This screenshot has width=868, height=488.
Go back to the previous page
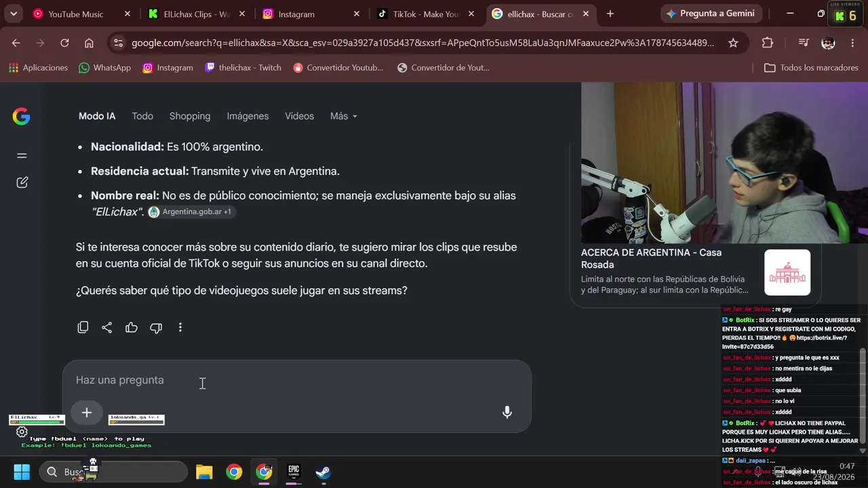tap(16, 43)
